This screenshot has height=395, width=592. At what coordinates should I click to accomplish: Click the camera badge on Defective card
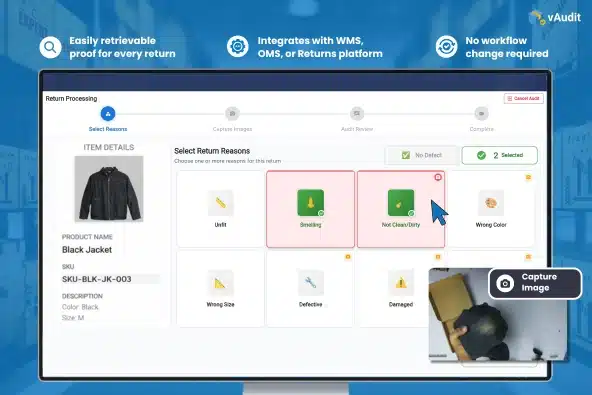point(348,257)
